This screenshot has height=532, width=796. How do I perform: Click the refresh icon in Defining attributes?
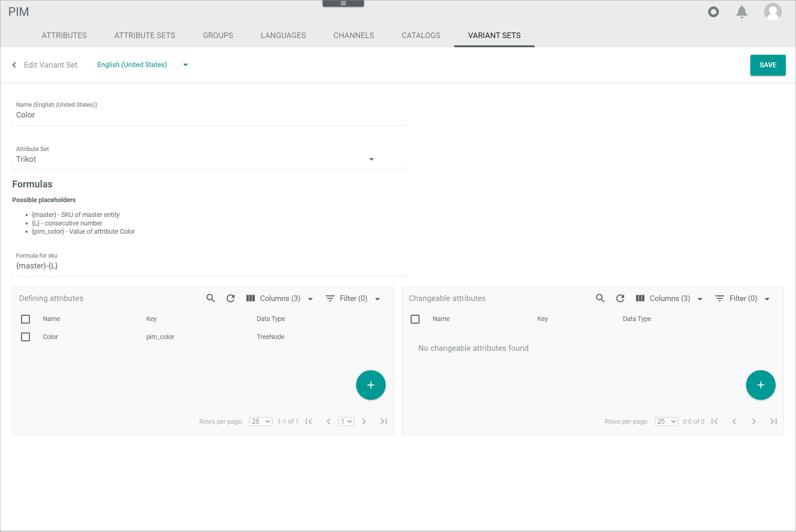(231, 298)
